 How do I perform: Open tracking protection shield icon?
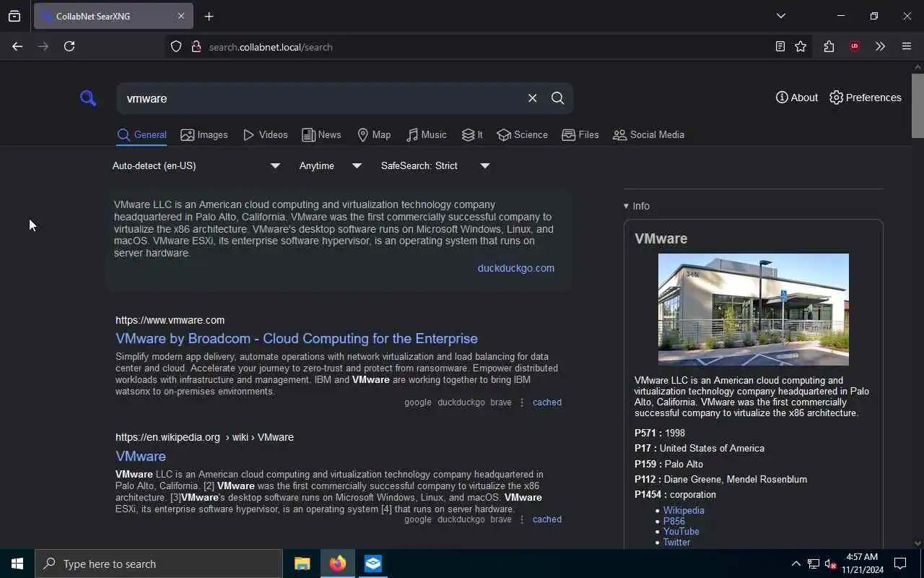[x=176, y=47]
